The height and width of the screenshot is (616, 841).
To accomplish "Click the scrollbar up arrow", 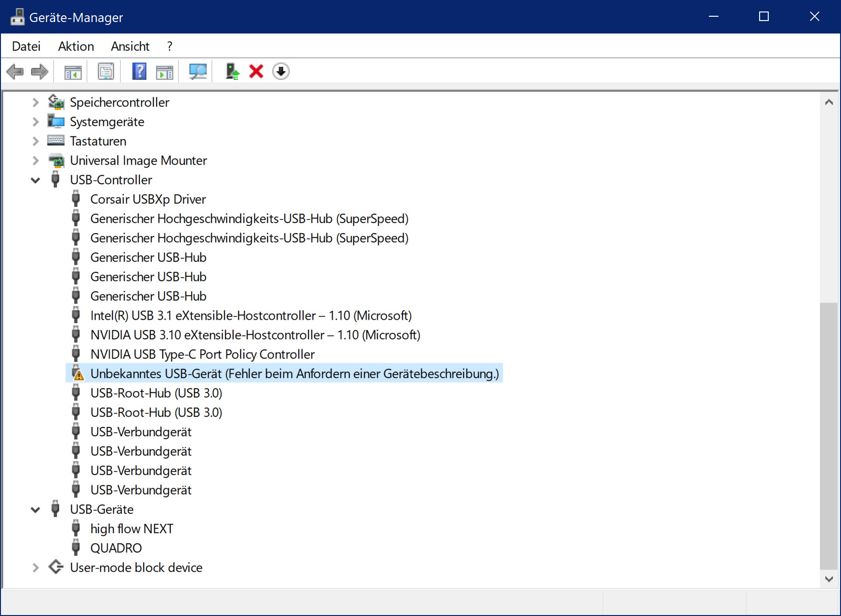I will [x=829, y=102].
